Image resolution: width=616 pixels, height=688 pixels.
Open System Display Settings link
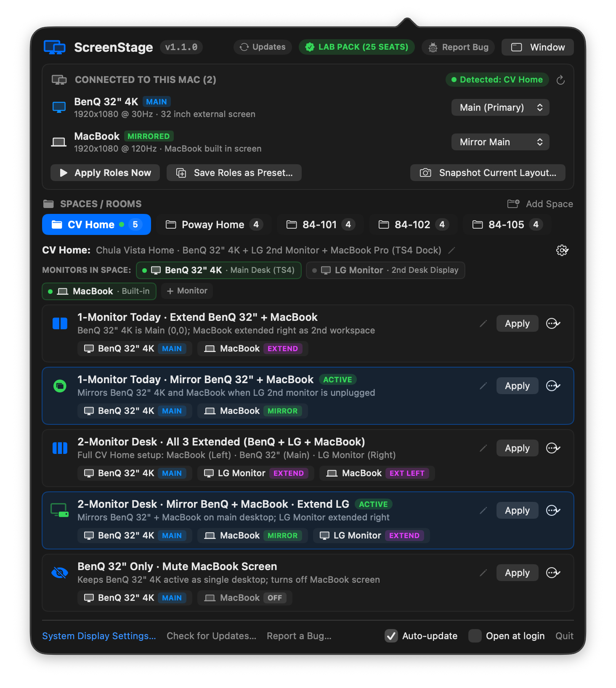pyautogui.click(x=99, y=636)
